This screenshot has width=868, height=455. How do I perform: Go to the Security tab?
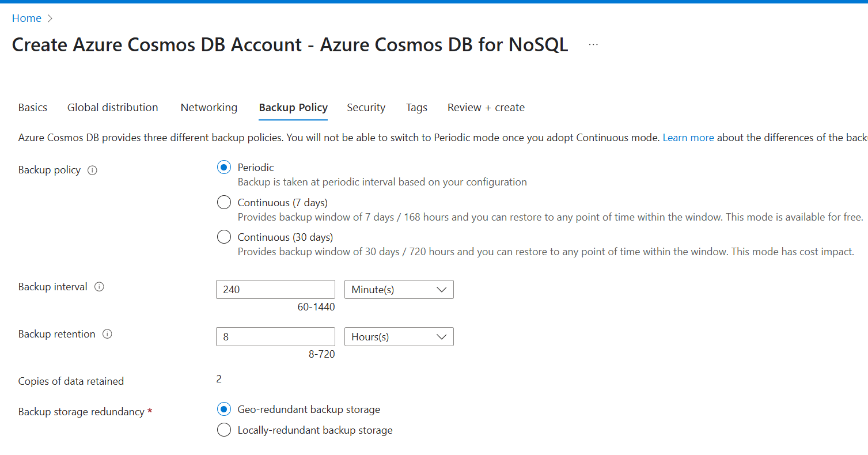click(366, 108)
